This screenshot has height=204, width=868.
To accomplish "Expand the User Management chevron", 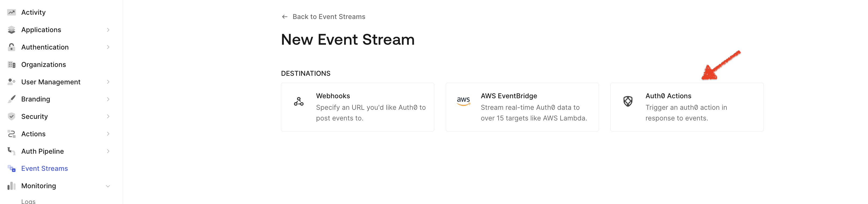I will [x=108, y=82].
